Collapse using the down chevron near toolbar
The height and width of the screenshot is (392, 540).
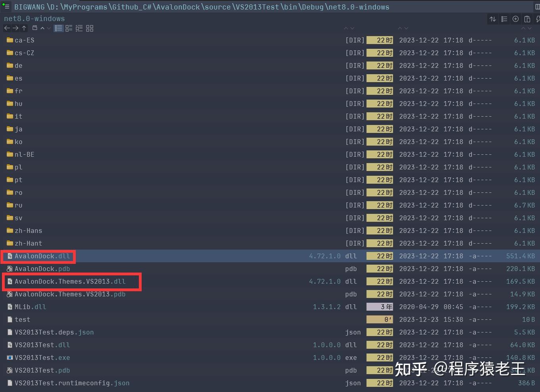49,28
